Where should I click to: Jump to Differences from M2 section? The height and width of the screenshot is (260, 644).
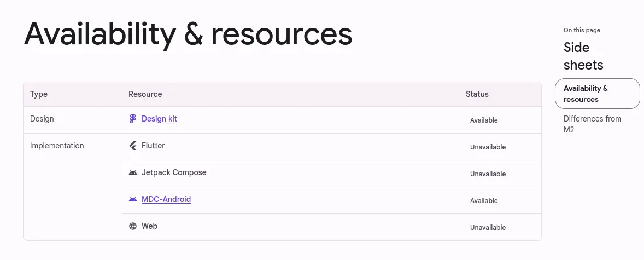click(592, 124)
